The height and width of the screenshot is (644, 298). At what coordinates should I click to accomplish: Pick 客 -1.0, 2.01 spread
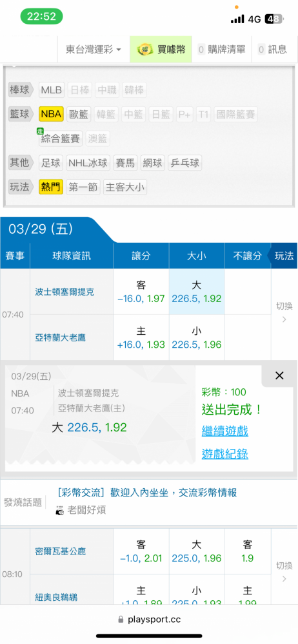[141, 552]
